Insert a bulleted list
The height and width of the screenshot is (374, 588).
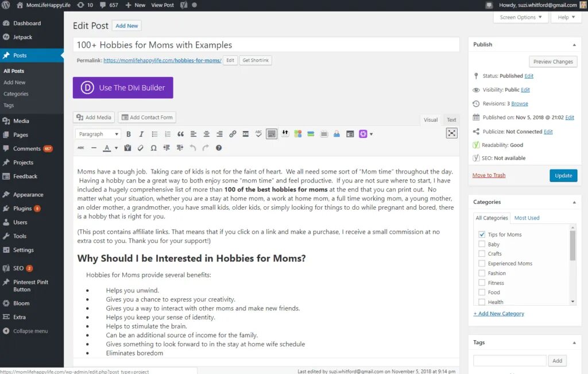(x=154, y=134)
